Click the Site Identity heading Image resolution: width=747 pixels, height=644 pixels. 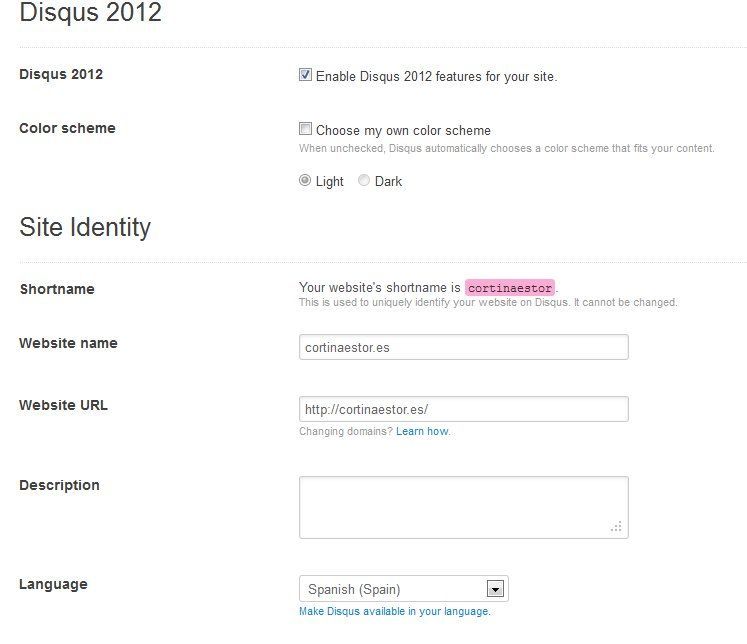(x=85, y=227)
